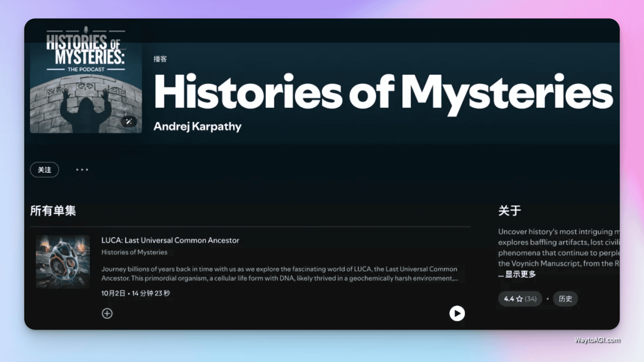Open the three-dot more options menu
Viewport: 644px width, 362px height.
[82, 170]
